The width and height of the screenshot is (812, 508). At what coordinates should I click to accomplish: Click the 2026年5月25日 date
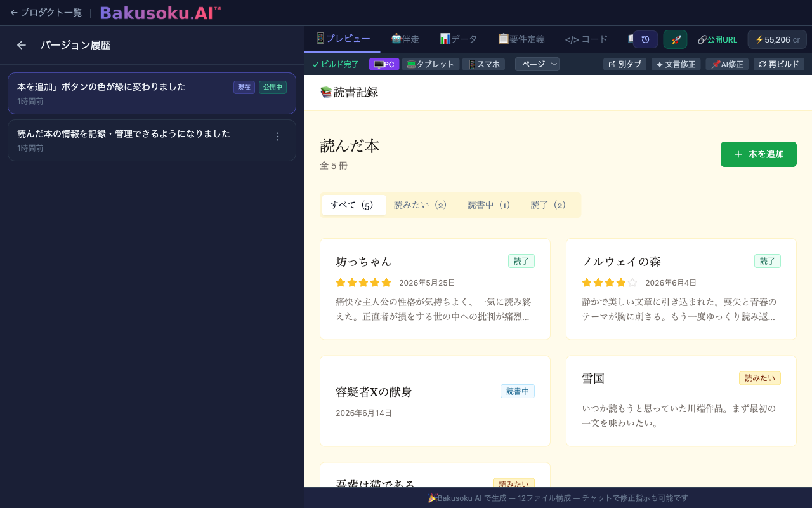(x=428, y=283)
